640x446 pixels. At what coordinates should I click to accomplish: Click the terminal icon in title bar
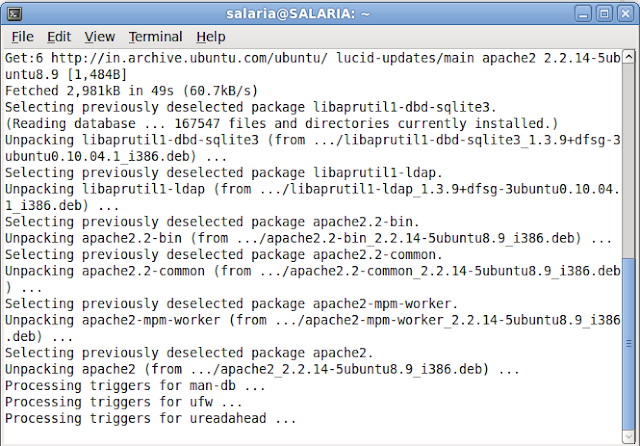click(x=15, y=14)
